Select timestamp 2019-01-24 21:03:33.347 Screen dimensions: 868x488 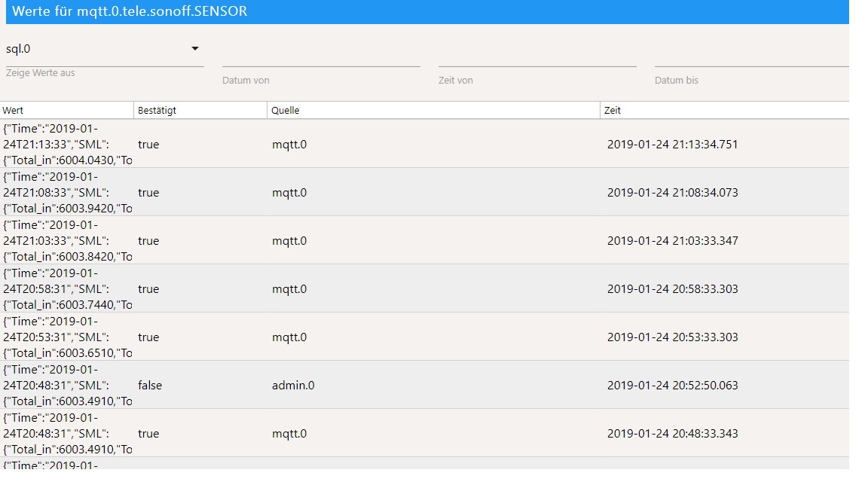[673, 241]
